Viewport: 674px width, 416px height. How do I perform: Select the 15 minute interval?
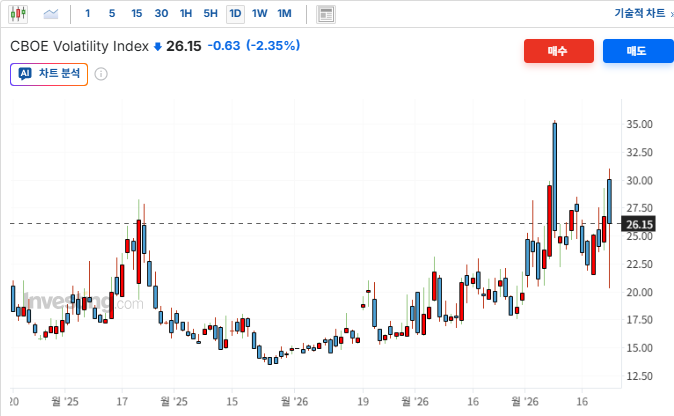pos(137,14)
